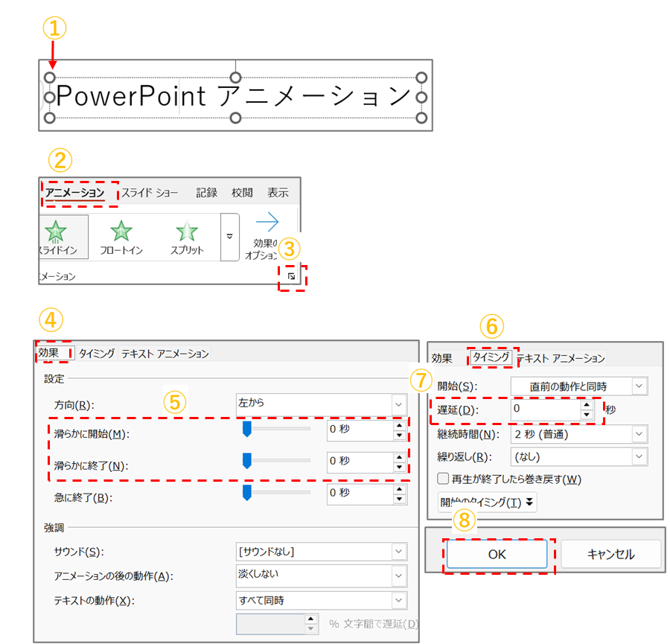Open the タイミング tab in the timing dialog
The image size is (670, 644).
[491, 357]
